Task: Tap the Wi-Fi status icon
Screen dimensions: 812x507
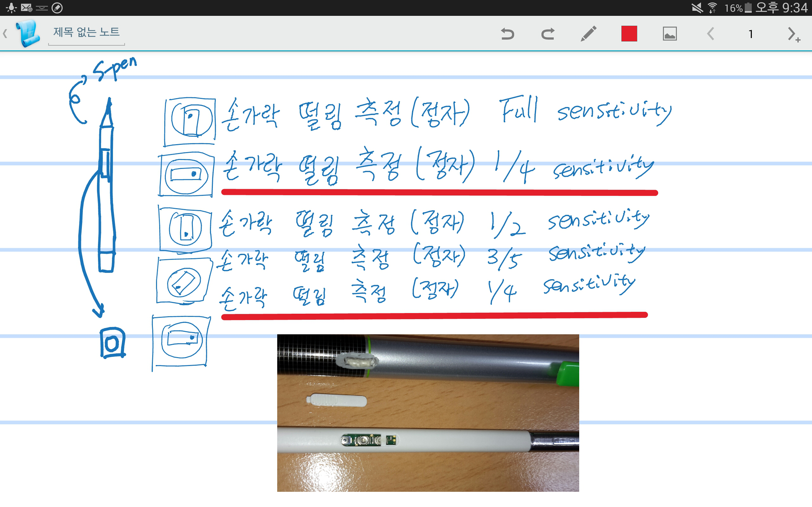Action: pyautogui.click(x=712, y=8)
